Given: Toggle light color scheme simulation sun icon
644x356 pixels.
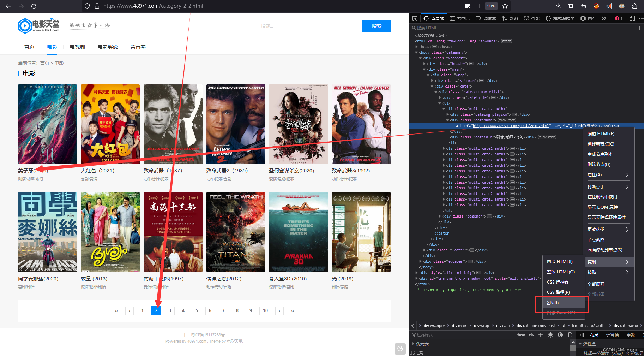Looking at the screenshot, I should (550, 335).
